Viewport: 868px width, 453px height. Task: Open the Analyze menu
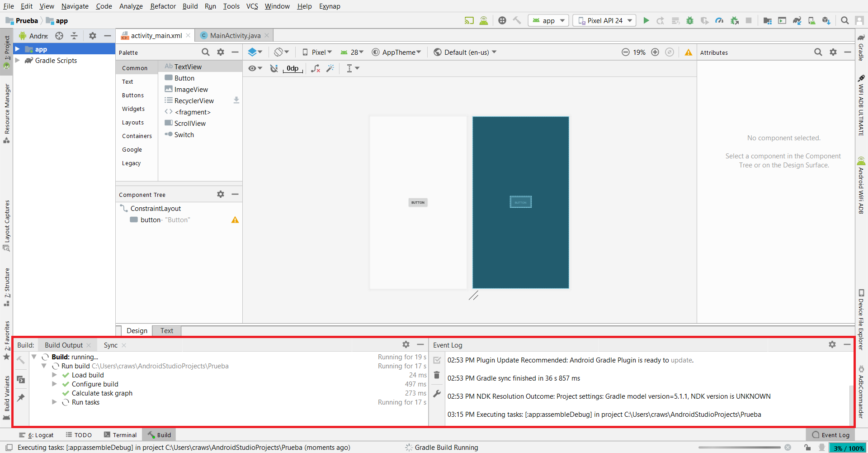131,6
